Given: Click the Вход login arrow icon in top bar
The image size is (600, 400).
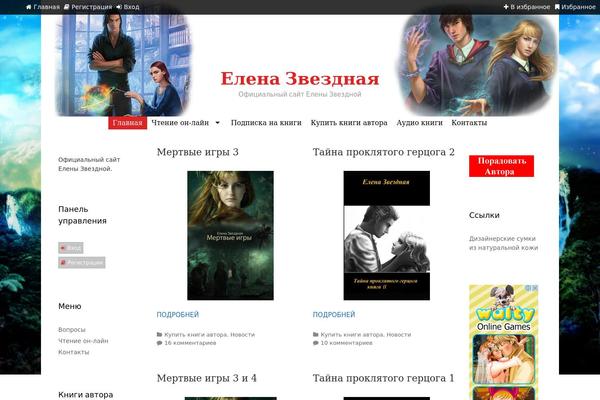Looking at the screenshot, I should tap(119, 7).
